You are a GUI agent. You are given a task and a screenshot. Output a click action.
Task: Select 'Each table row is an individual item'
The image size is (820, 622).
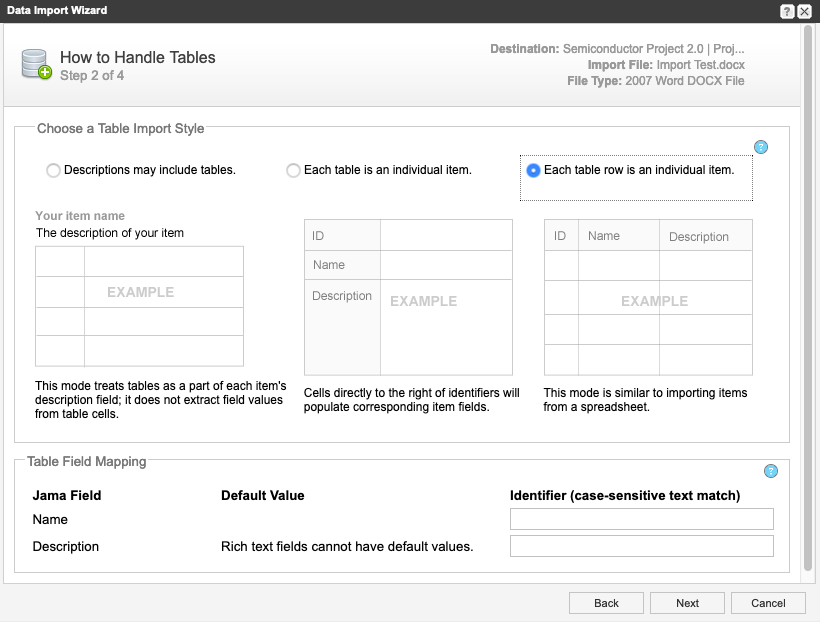[x=533, y=170]
